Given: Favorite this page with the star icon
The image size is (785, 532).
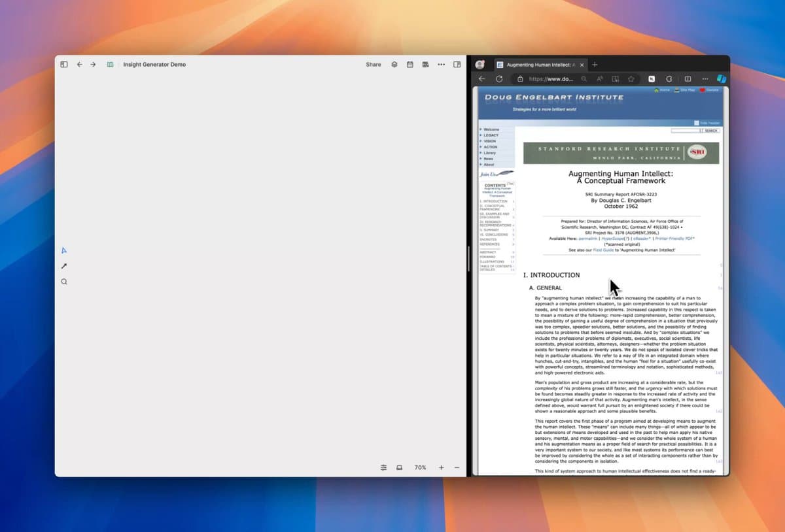Looking at the screenshot, I should pyautogui.click(x=631, y=78).
